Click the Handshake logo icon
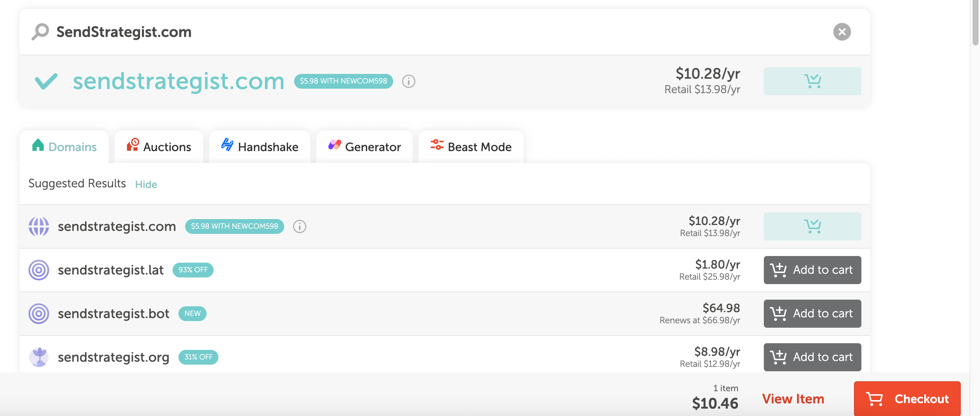 [228, 144]
